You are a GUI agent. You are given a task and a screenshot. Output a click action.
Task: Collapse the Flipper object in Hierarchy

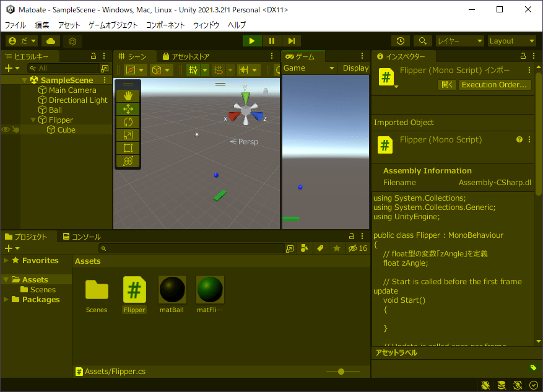click(x=33, y=120)
